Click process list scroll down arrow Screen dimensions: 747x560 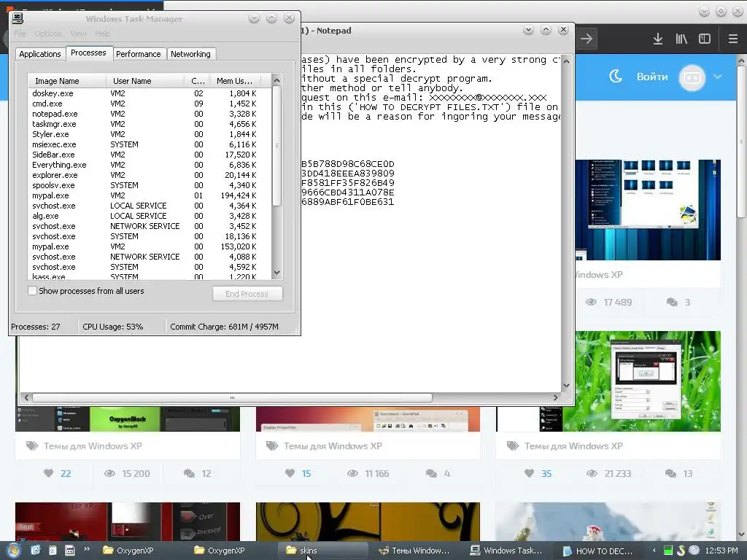(x=276, y=273)
